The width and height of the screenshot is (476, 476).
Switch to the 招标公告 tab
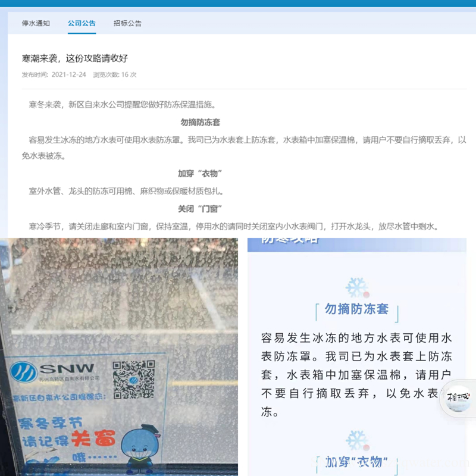pos(127,23)
